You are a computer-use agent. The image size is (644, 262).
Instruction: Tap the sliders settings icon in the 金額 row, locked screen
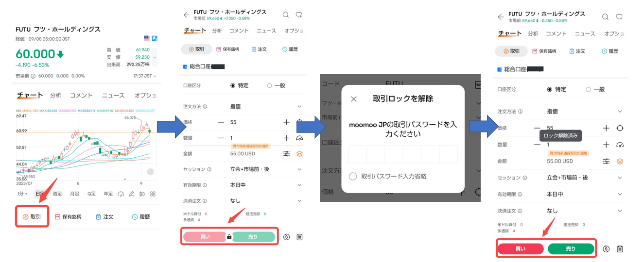(x=287, y=154)
